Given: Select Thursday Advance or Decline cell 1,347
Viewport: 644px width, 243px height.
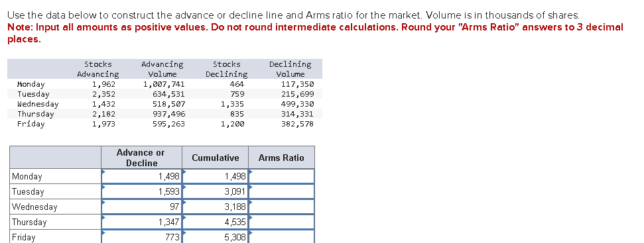Looking at the screenshot, I should coord(142,222).
